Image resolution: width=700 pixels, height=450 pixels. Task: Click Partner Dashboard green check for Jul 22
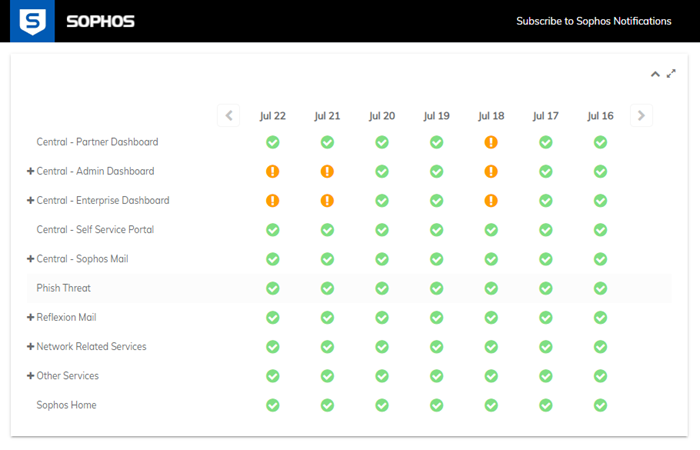273,142
